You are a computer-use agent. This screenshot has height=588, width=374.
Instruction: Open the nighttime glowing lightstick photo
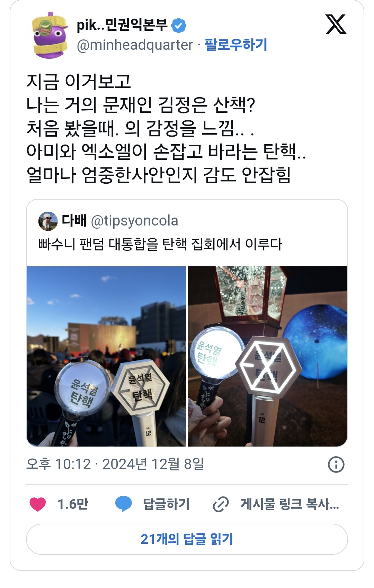pos(268,356)
